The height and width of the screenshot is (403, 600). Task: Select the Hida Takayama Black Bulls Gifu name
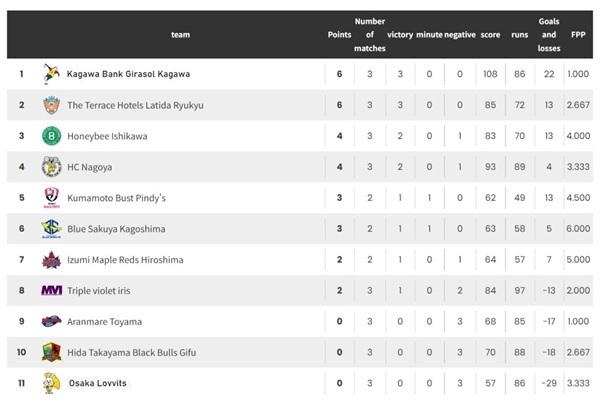[x=132, y=352]
